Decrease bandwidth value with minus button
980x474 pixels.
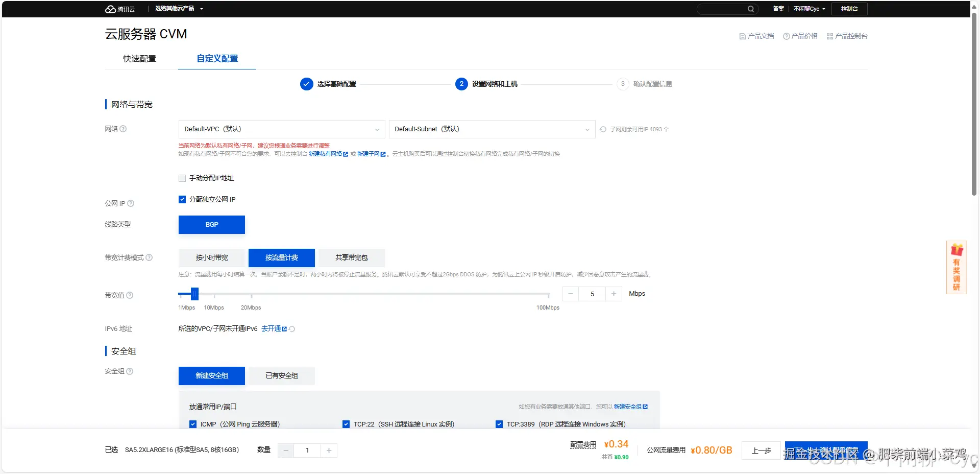[x=571, y=294]
